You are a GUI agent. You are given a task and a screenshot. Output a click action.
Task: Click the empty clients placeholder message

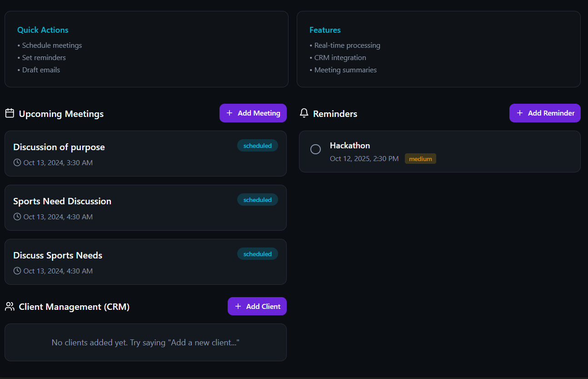[x=145, y=342]
